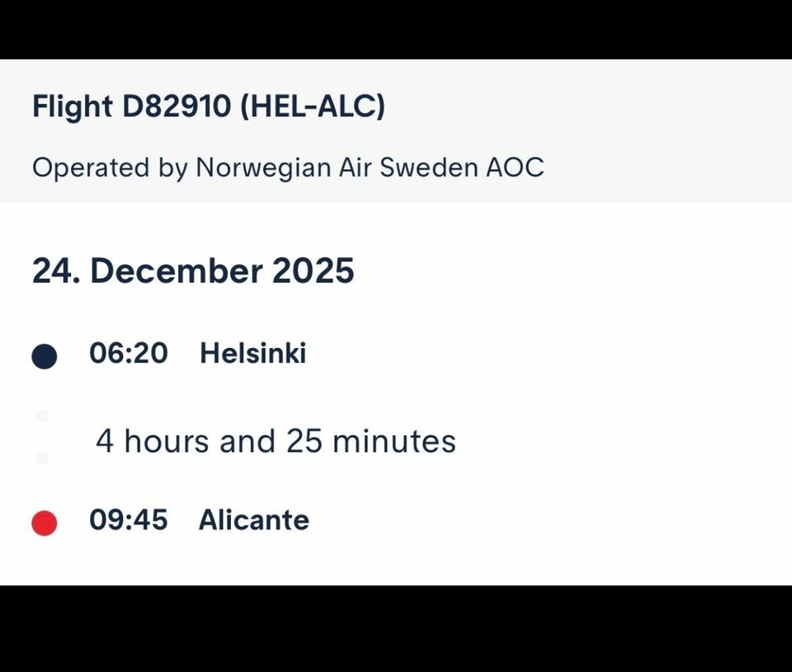Screen dimensions: 792x672
Task: Click the year 2025 in the date
Action: pos(313,271)
